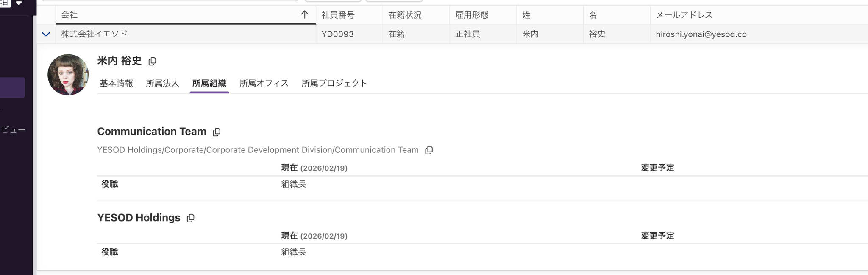Image resolution: width=868 pixels, height=275 pixels.
Task: Collapse the 株式会社イエソド row details
Action: [46, 34]
